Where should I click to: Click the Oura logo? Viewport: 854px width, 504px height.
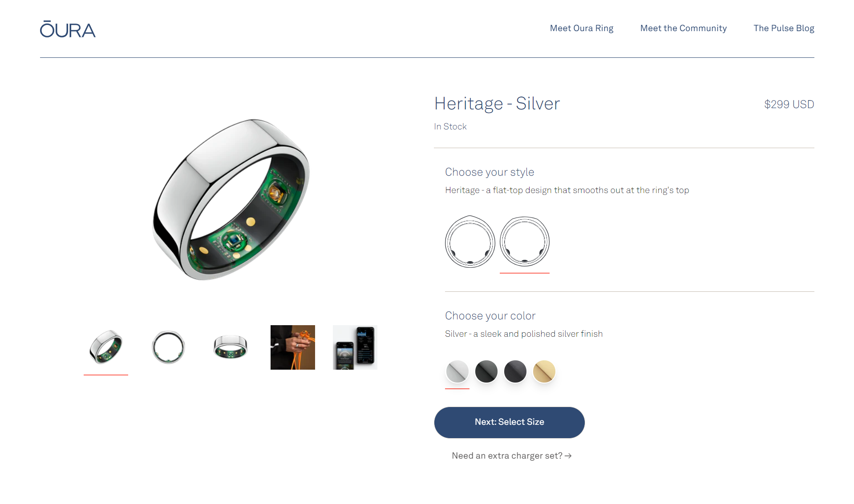[68, 29]
